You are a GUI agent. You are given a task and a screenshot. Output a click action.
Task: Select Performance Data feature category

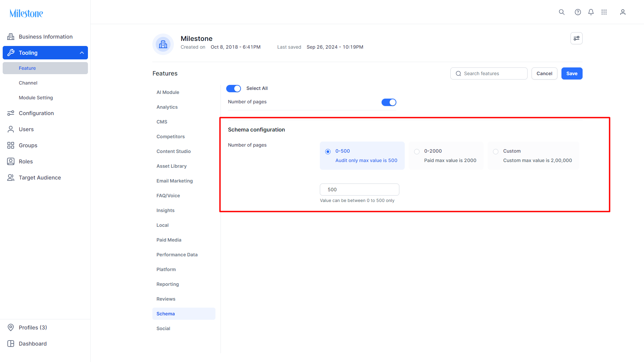(x=184, y=255)
